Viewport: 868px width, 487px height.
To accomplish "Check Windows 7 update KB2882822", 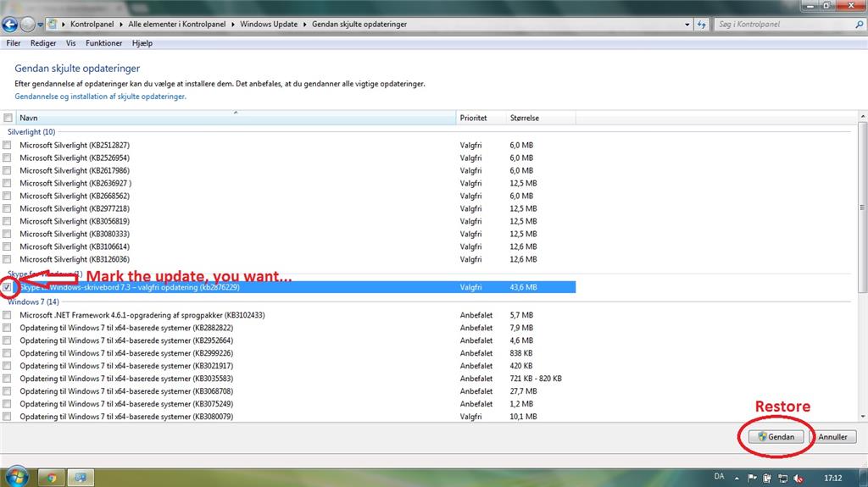I will point(7,328).
